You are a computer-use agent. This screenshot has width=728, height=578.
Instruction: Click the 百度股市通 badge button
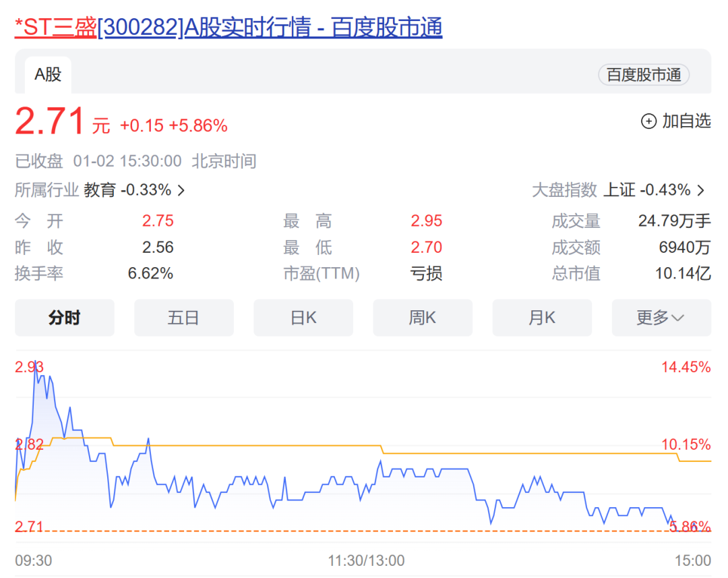point(644,75)
